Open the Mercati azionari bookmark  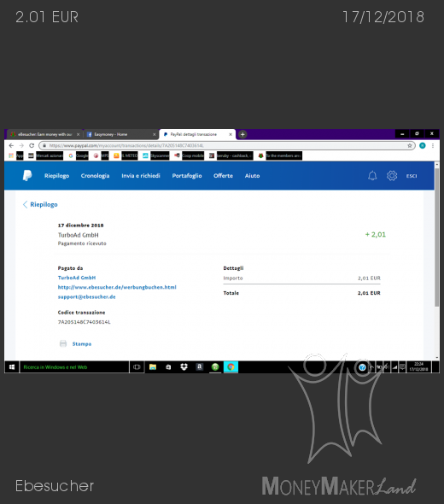tap(45, 155)
